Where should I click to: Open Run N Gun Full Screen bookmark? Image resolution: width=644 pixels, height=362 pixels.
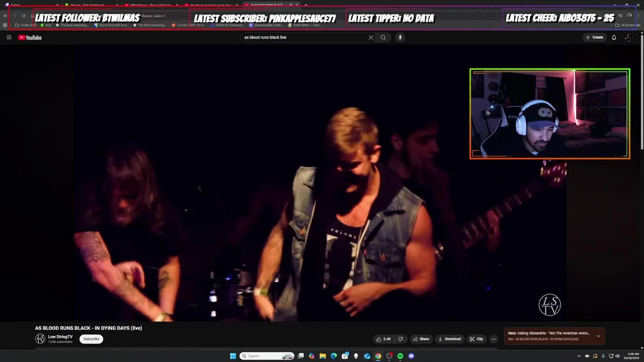tap(111, 25)
